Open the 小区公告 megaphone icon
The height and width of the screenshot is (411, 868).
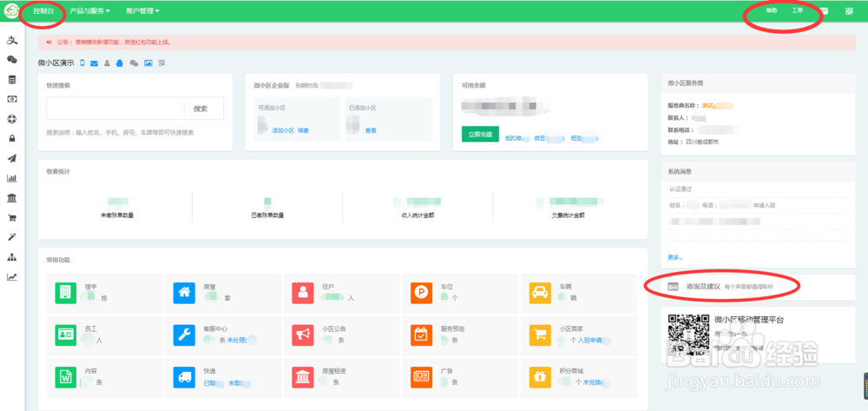303,335
